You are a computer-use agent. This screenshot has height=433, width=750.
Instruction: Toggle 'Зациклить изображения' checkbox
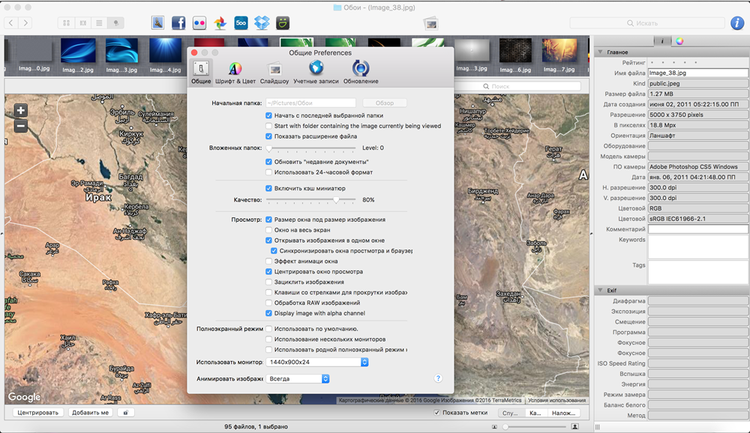[269, 282]
